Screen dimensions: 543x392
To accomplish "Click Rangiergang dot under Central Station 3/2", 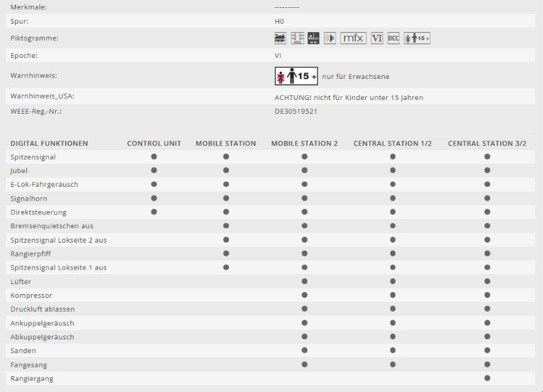I will [x=487, y=378].
